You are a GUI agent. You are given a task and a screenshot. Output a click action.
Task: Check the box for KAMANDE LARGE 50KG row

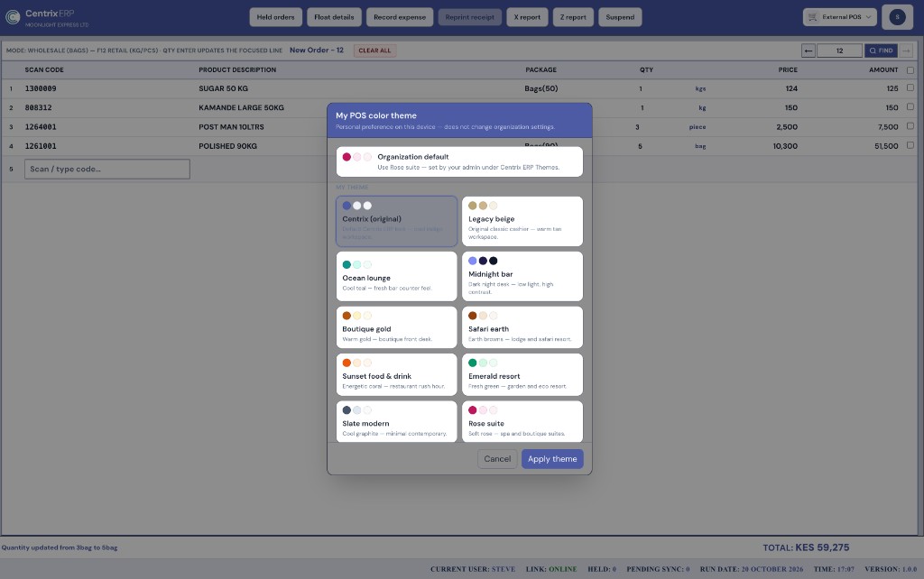(x=910, y=106)
